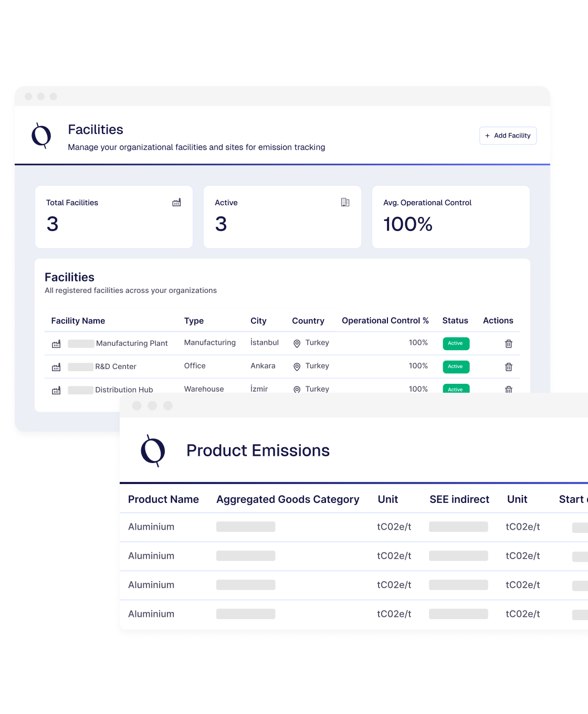
Task: Click the logo beside Product Emissions title
Action: tap(153, 450)
